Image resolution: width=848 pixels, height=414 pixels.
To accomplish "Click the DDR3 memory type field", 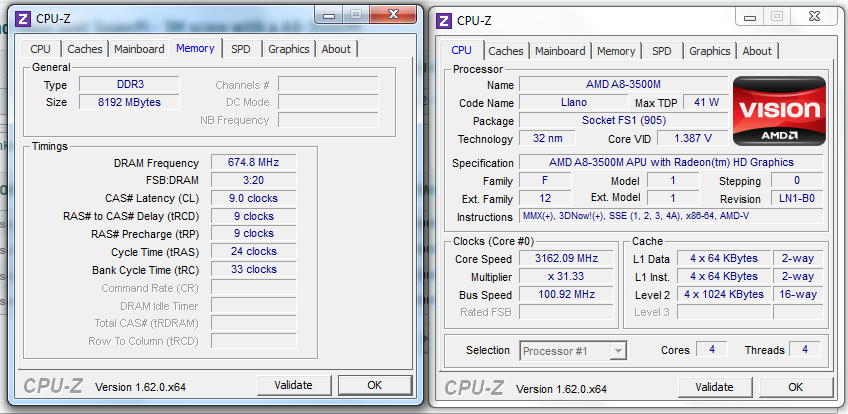I will (x=129, y=84).
